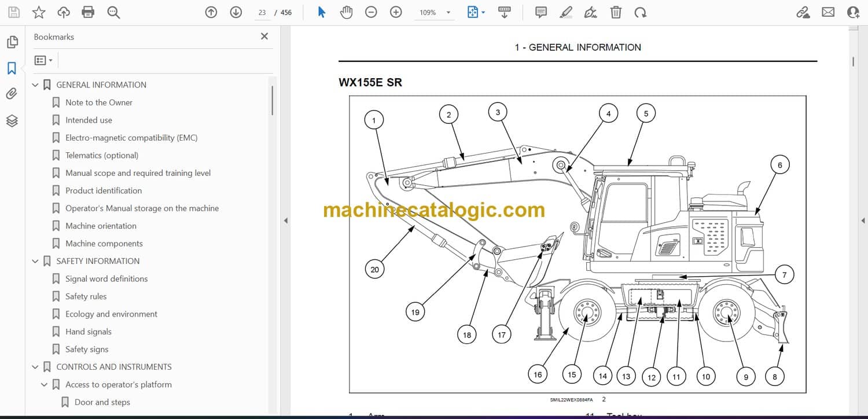Open the Note to the Owner bookmark
Screen dimensions: 868x419
coord(99,102)
